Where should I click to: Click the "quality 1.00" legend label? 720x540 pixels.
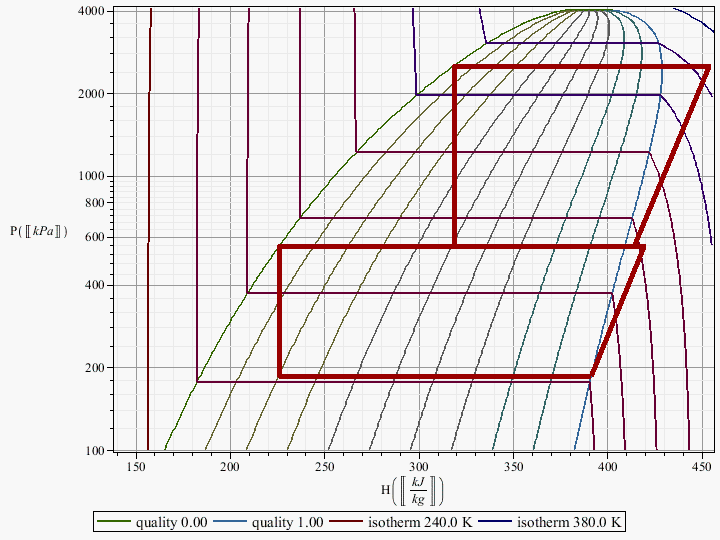[288, 522]
